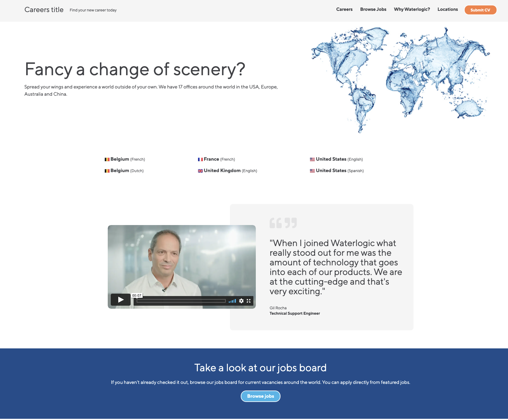Click the Careers title site logo

click(44, 10)
